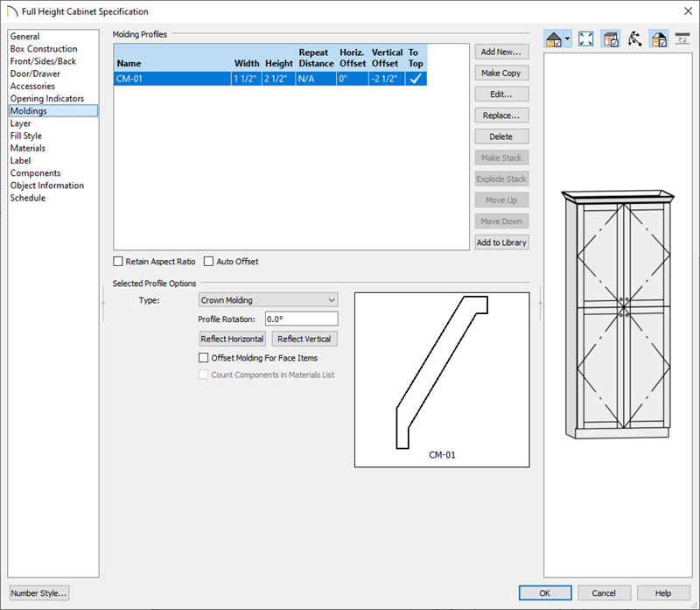Click the Fill Window arrows icon
This screenshot has height=610, width=700.
tap(586, 39)
